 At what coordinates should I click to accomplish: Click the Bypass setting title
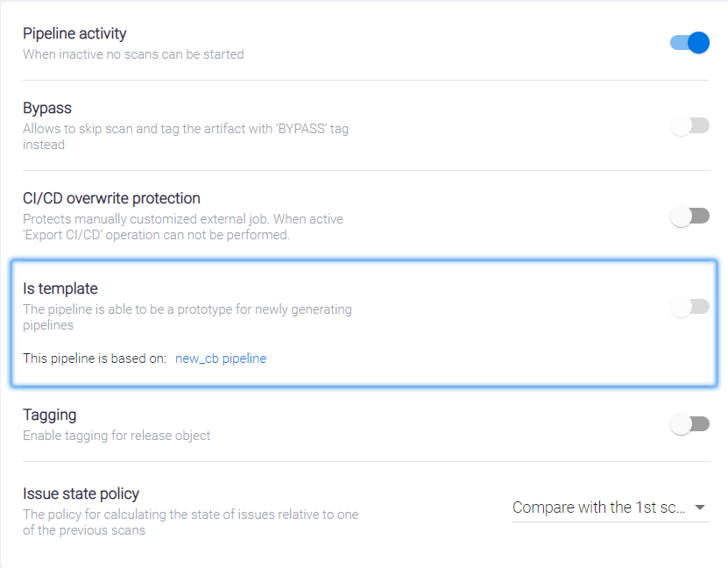pyautogui.click(x=47, y=108)
